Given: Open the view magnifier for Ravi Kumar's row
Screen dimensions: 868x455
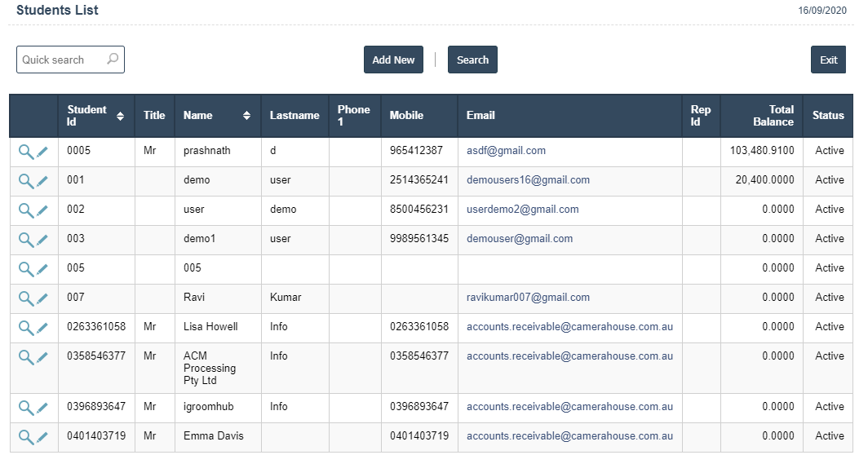Looking at the screenshot, I should pos(26,298).
